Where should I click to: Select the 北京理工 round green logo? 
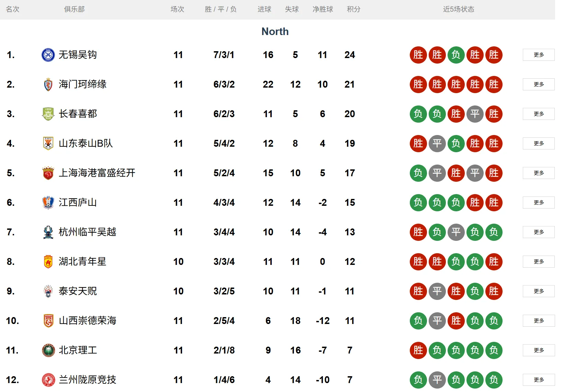48,350
